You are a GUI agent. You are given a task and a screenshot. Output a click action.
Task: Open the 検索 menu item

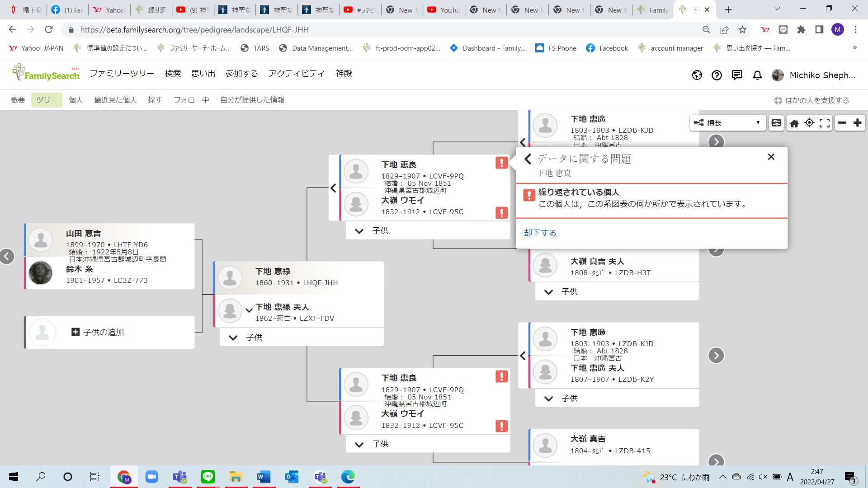[172, 73]
